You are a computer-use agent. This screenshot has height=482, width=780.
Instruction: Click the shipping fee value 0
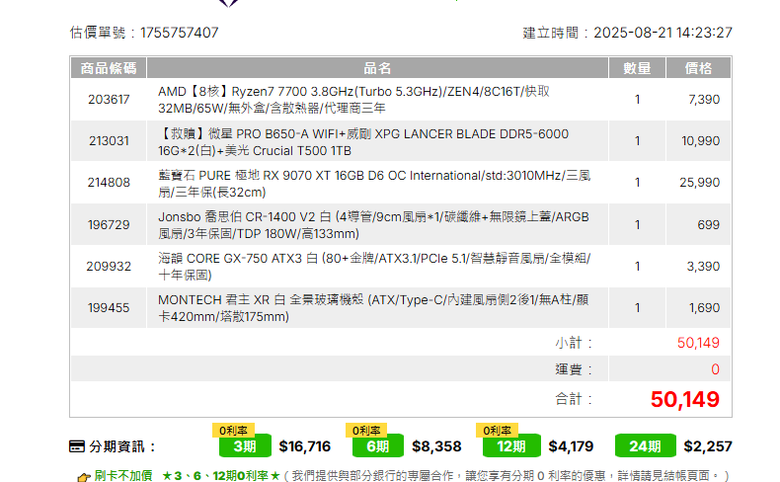point(715,369)
